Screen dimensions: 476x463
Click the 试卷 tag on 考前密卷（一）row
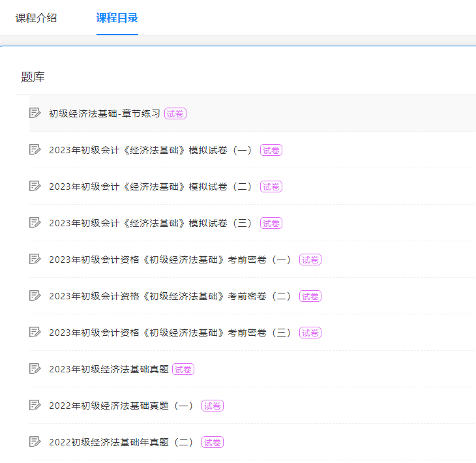point(310,260)
